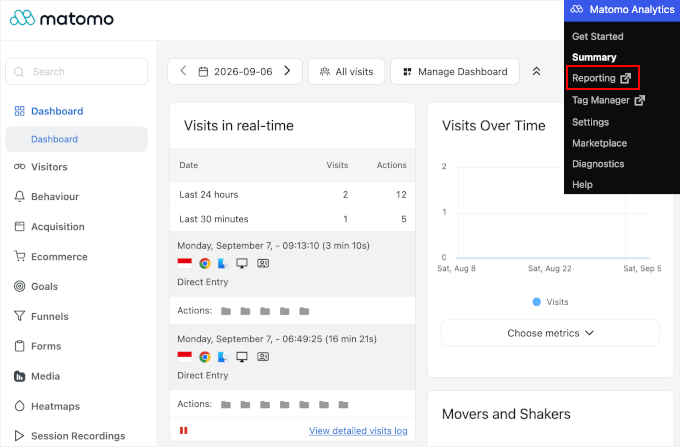The height and width of the screenshot is (447, 680).
Task: Select Get Started in Matomo Analytics menu
Action: coord(598,36)
